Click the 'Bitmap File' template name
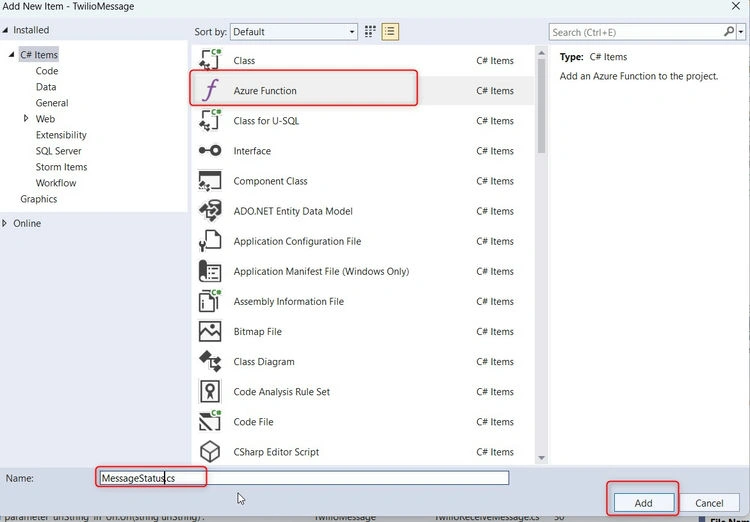Screen dimensions: 750x522 (x=257, y=332)
